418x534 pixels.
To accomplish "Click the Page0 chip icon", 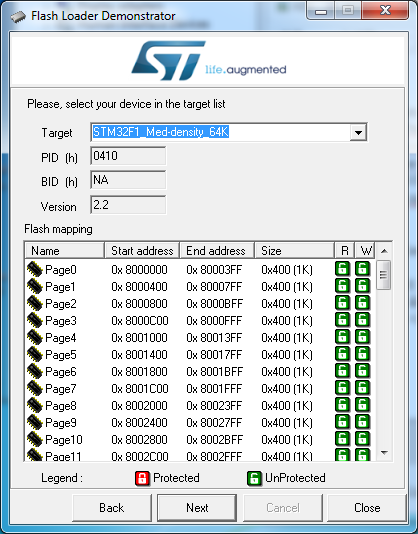I will 34,269.
